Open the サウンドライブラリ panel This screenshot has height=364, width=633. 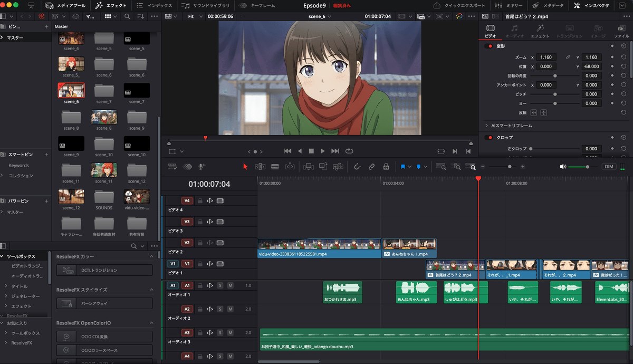pos(205,5)
